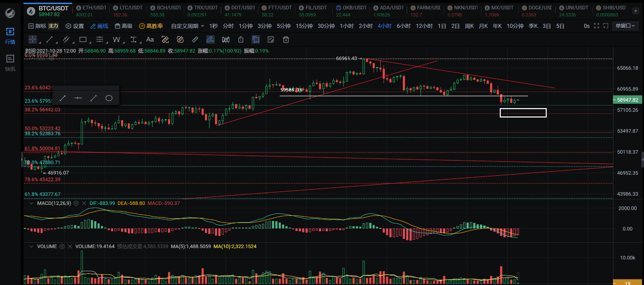Open MACD indicator settings gear
644x285 pixels.
click(x=76, y=203)
